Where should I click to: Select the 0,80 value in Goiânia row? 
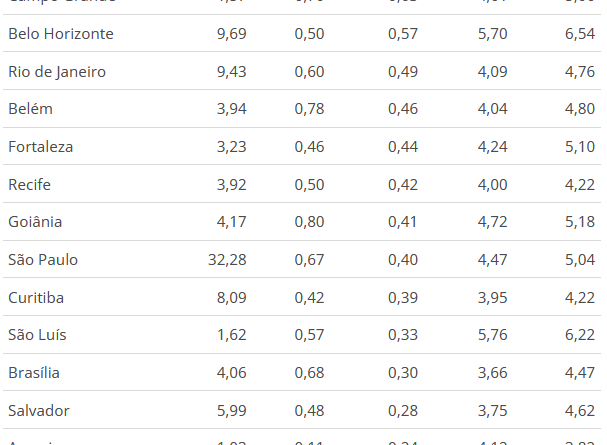click(309, 222)
